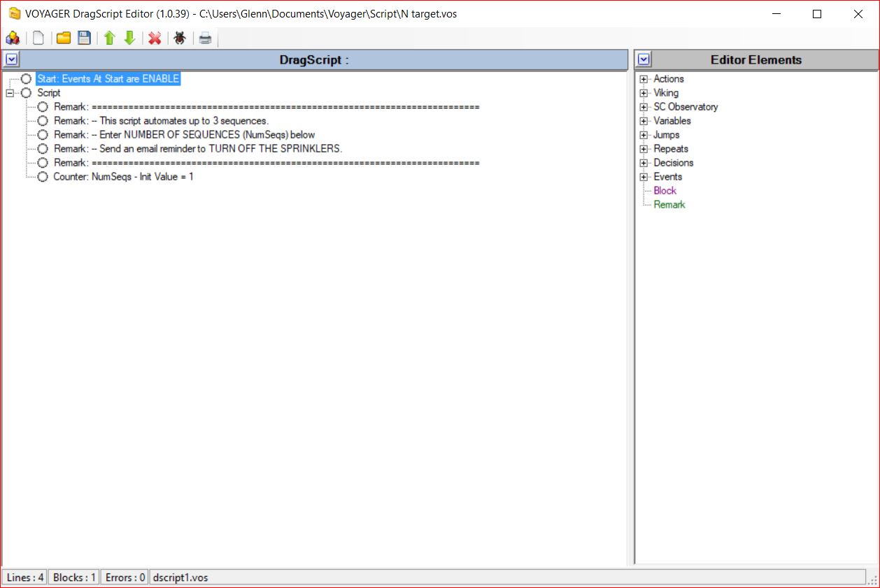Move the selected line up with green arrow
Image resolution: width=880 pixels, height=588 pixels.
coord(109,38)
